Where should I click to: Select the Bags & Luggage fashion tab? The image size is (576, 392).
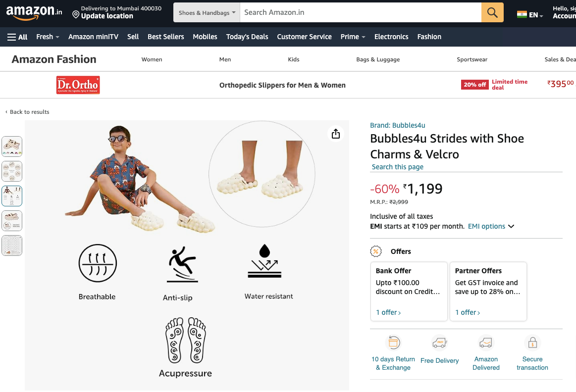(378, 59)
